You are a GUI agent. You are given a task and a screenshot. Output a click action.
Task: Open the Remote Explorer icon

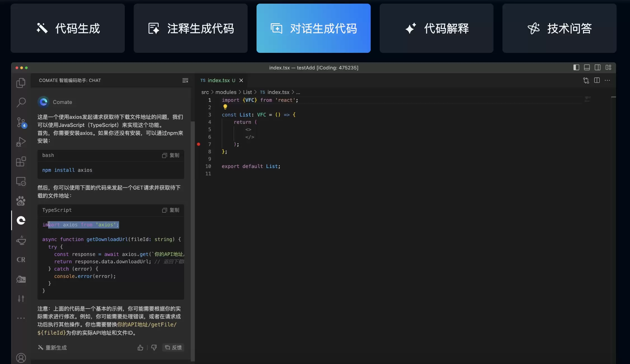click(21, 181)
